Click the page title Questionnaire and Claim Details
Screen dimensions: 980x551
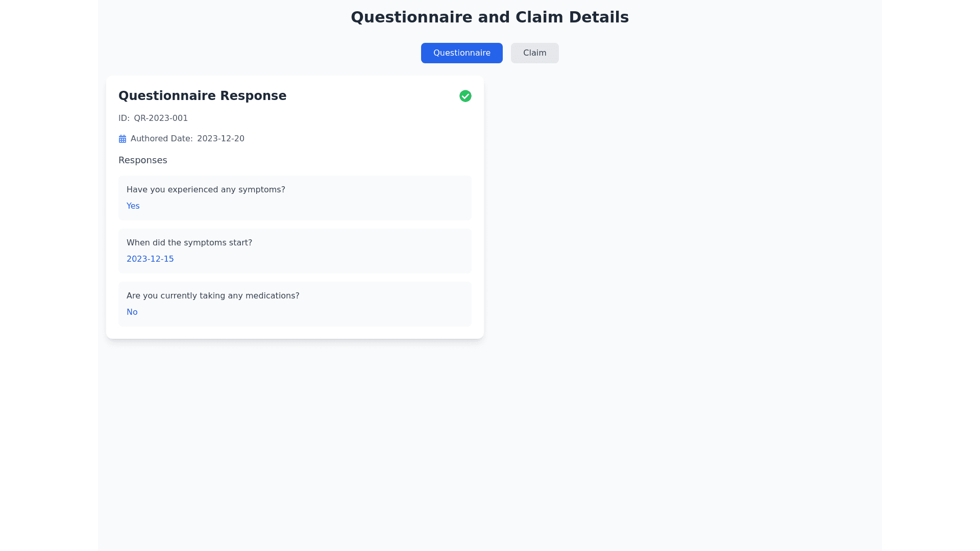click(489, 17)
